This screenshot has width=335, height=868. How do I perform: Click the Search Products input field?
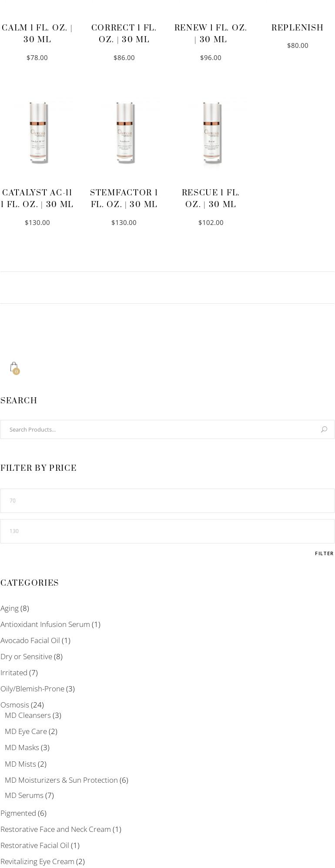click(161, 429)
